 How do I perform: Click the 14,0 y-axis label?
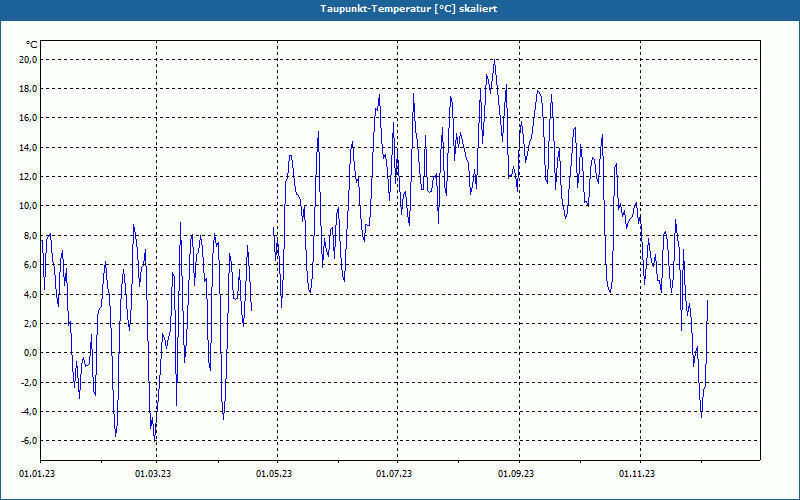[x=28, y=147]
